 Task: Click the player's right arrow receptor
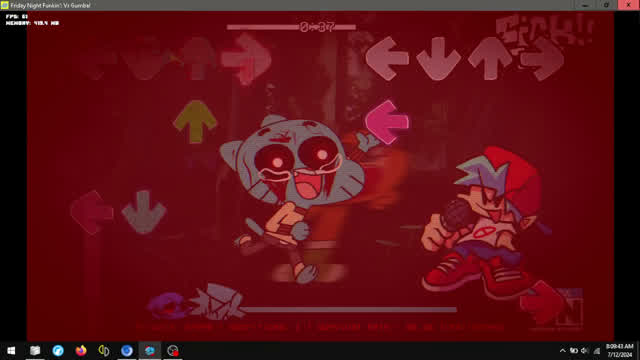click(542, 59)
